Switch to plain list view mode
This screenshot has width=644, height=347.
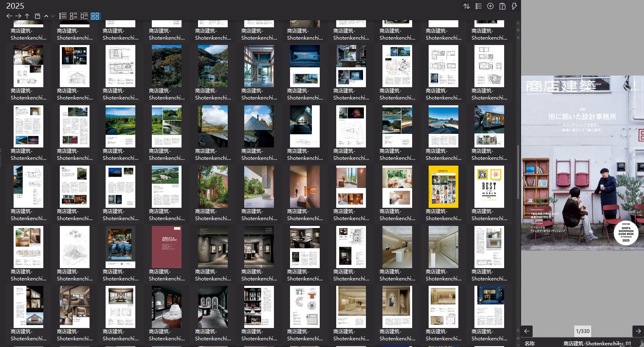coord(63,16)
